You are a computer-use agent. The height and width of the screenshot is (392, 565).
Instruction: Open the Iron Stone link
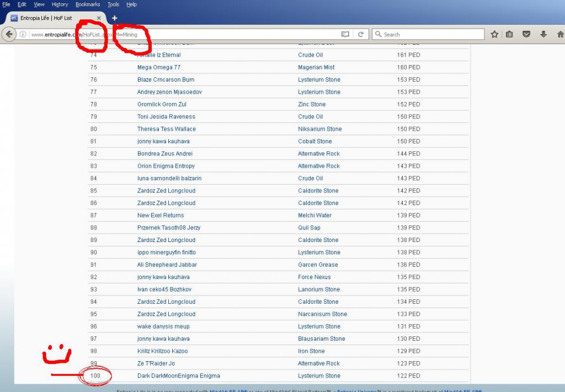click(311, 351)
